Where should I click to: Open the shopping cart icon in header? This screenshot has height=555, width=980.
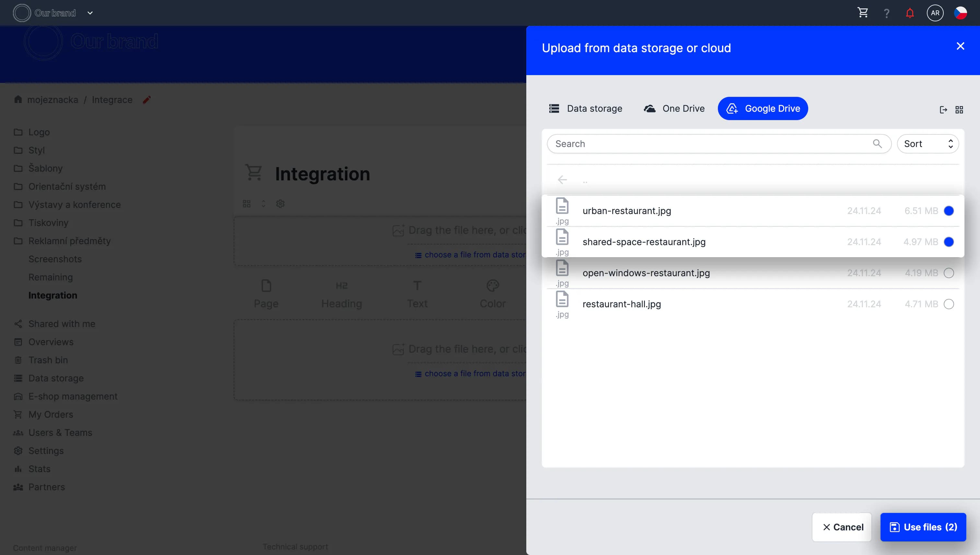(863, 13)
